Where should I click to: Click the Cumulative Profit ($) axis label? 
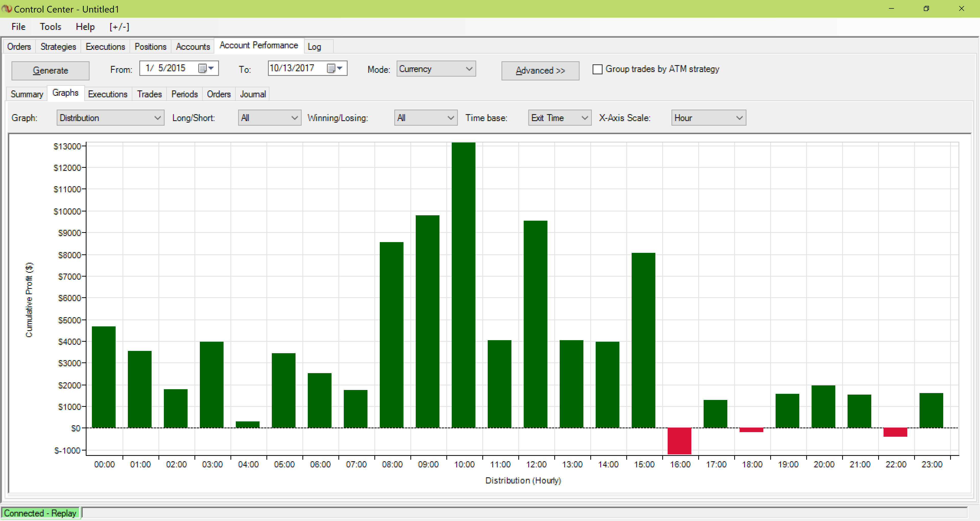[x=29, y=300]
